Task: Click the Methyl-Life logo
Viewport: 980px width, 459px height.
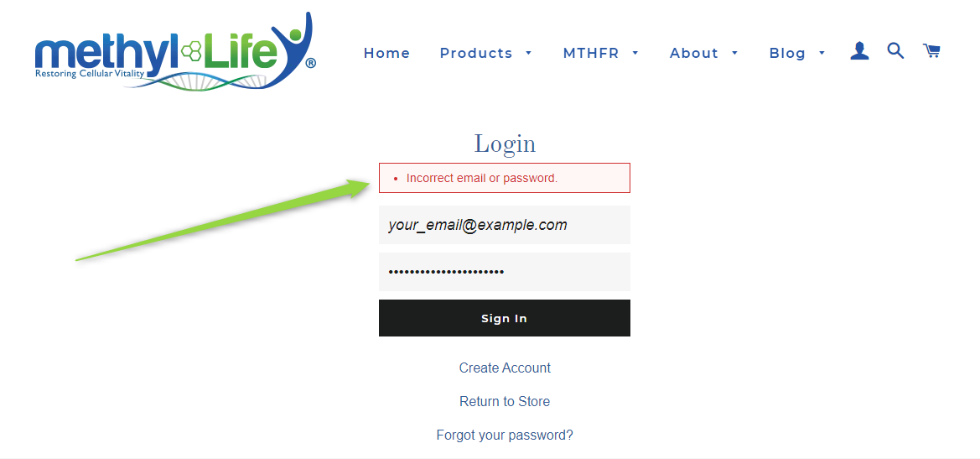Action: coord(176,52)
